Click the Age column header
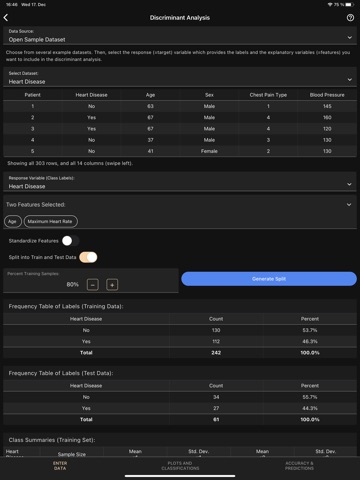The image size is (360, 480). [150, 95]
